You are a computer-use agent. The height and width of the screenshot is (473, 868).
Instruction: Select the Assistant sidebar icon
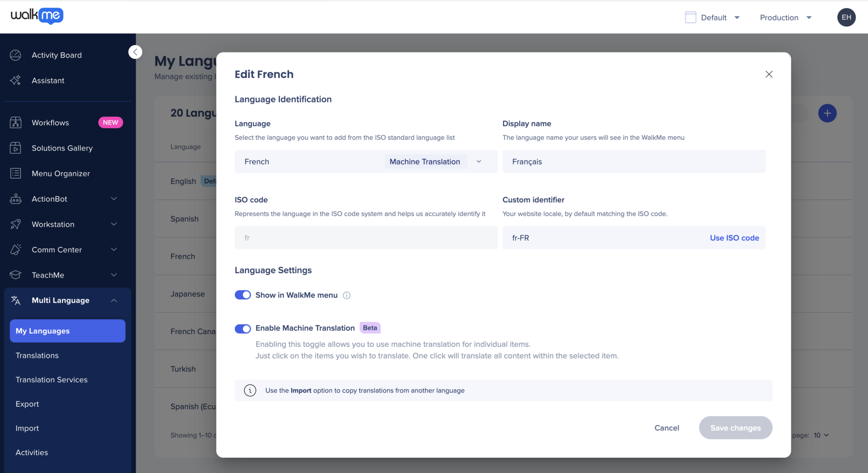[48, 80]
